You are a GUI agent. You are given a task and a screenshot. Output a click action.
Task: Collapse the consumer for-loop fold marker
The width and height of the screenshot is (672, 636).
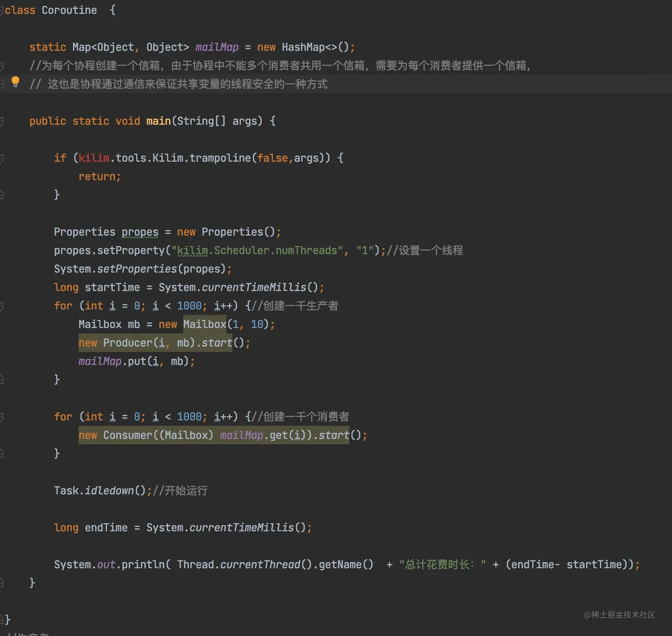[1, 417]
